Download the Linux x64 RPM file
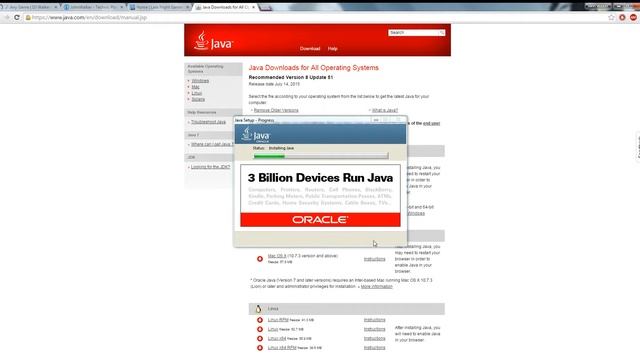 point(282,348)
